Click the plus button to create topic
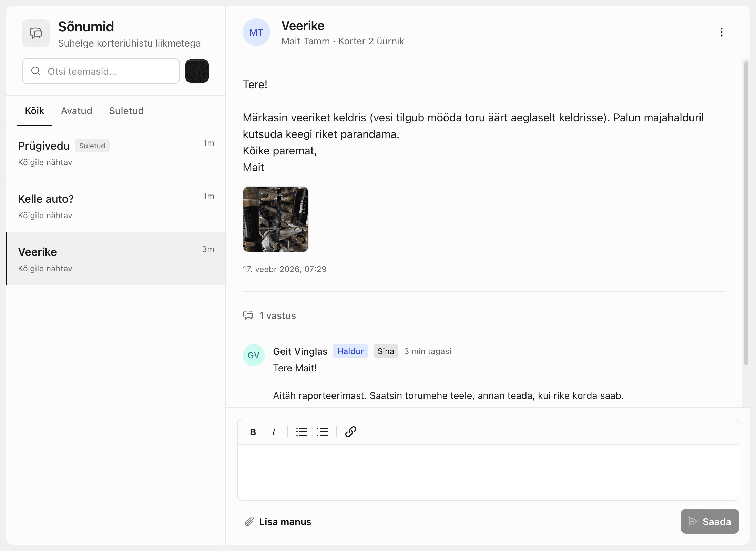Screen dimensions: 756x551 pyautogui.click(x=197, y=71)
